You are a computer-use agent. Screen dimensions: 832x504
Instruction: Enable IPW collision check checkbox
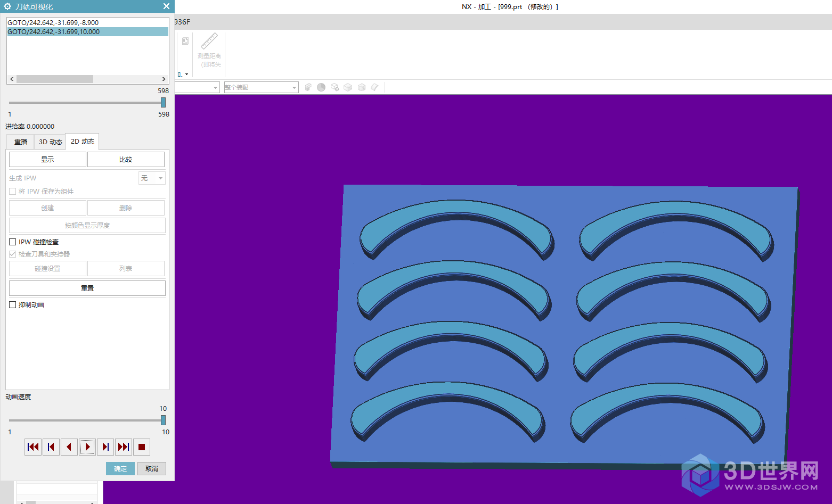tap(13, 242)
